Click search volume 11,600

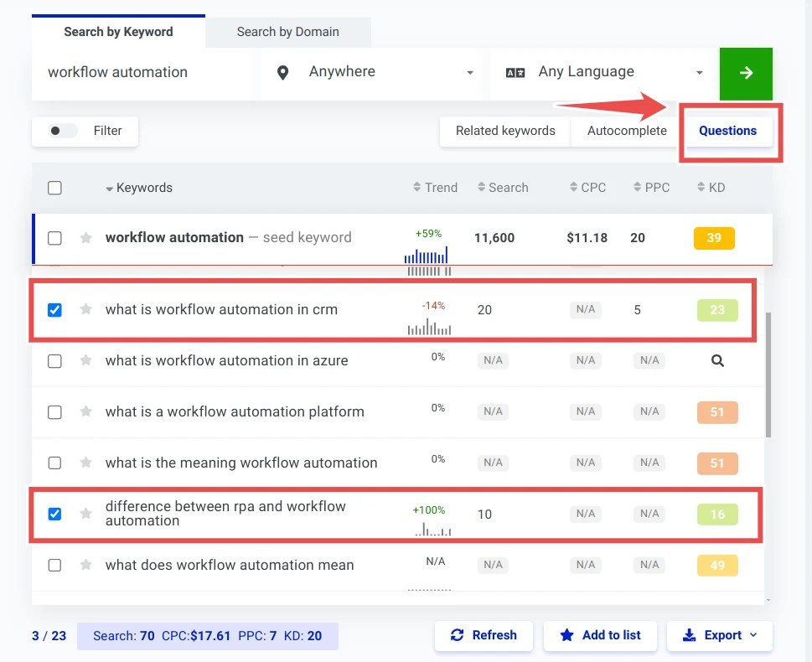click(494, 238)
